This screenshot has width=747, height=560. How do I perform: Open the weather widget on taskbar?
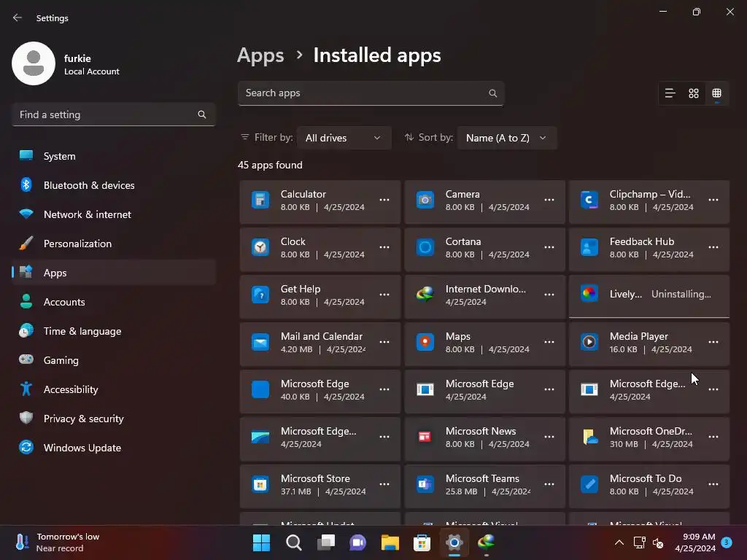(57, 542)
